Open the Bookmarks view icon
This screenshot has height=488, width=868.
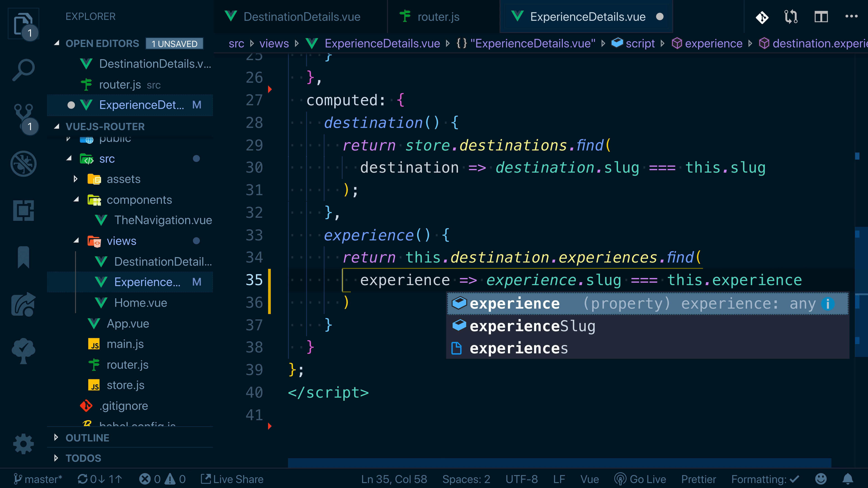pyautogui.click(x=23, y=257)
